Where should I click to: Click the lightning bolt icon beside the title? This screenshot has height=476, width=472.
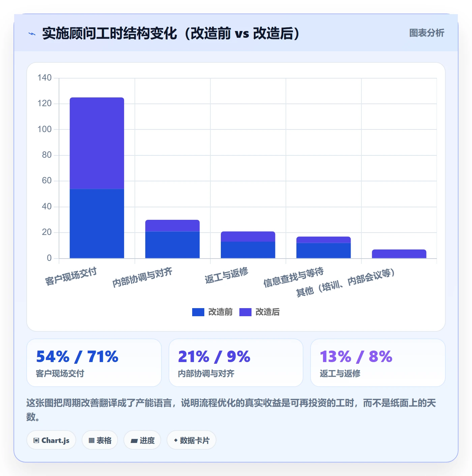(x=32, y=34)
